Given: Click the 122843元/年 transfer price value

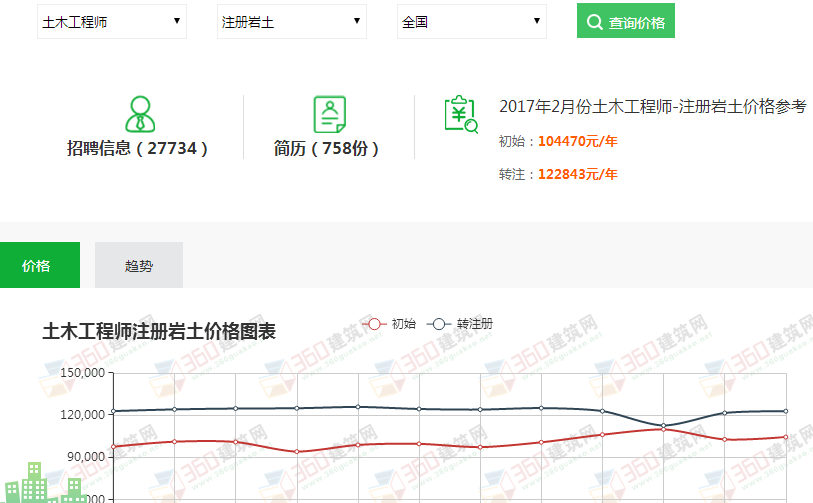Looking at the screenshot, I should 577,174.
